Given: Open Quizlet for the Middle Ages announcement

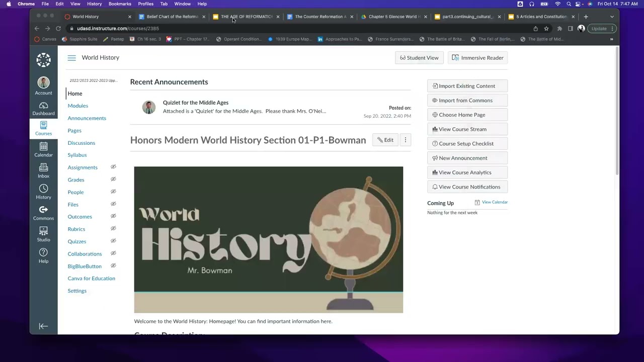Looking at the screenshot, I should 196,103.
